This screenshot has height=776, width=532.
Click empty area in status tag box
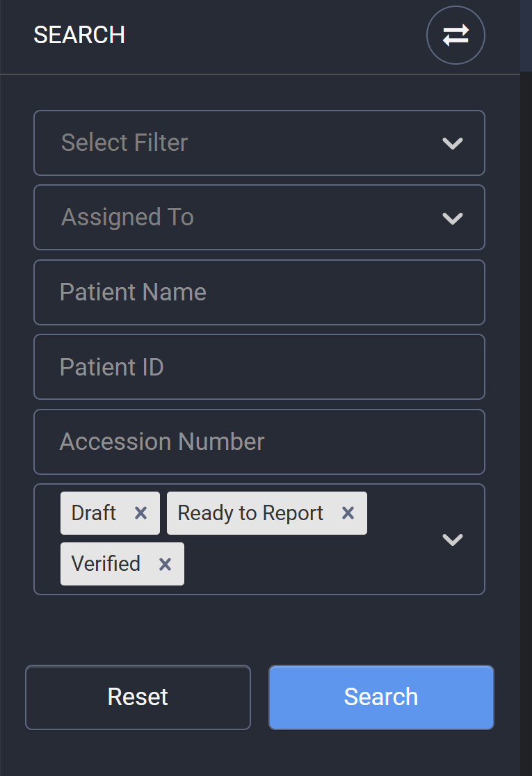tap(307, 564)
